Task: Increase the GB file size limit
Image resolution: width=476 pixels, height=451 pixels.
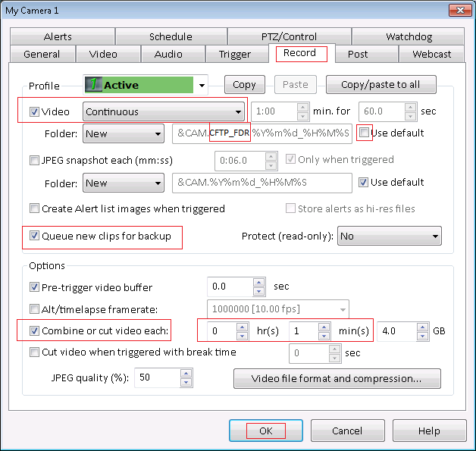Action: 421,327
